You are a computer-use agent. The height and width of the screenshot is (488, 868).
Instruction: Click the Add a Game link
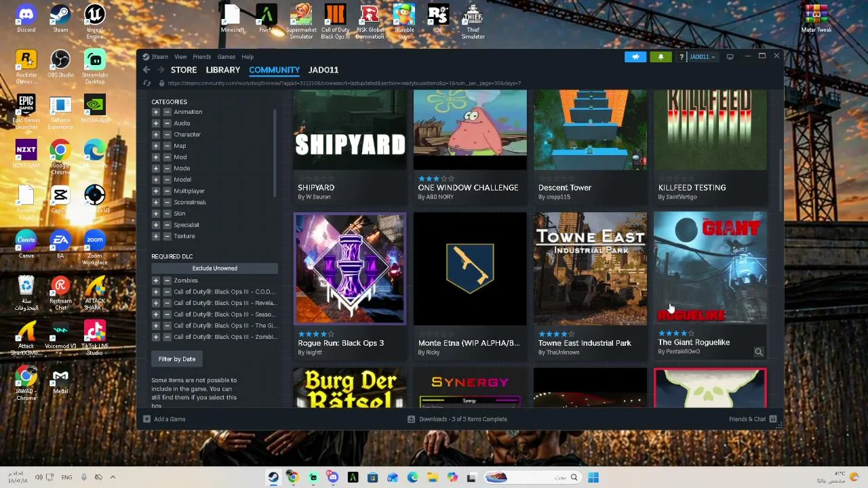pyautogui.click(x=170, y=419)
